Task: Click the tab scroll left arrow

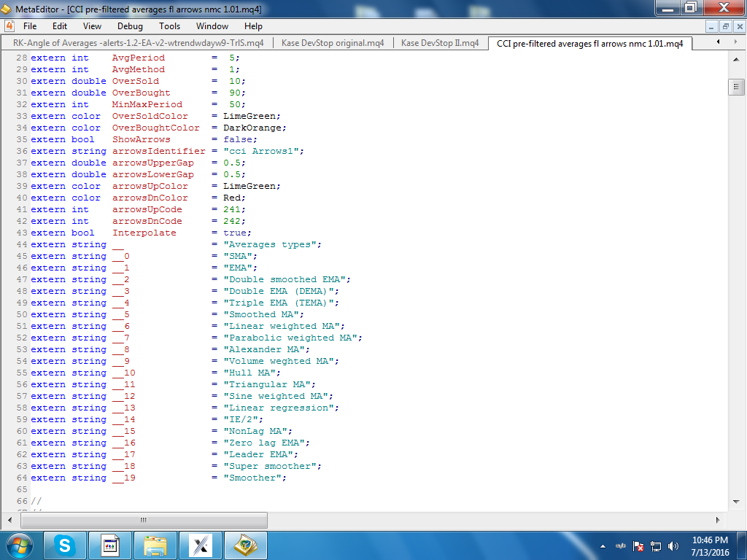Action: coord(718,42)
